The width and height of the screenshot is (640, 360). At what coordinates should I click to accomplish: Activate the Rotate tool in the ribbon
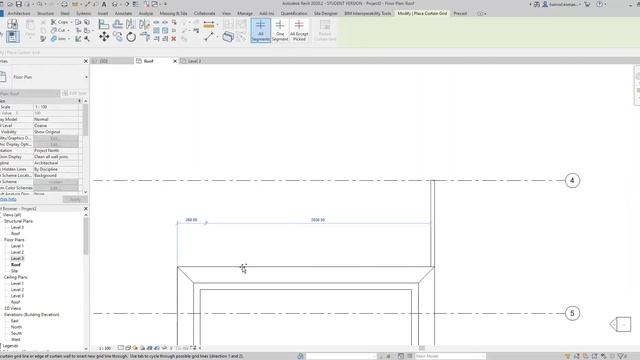tap(131, 37)
